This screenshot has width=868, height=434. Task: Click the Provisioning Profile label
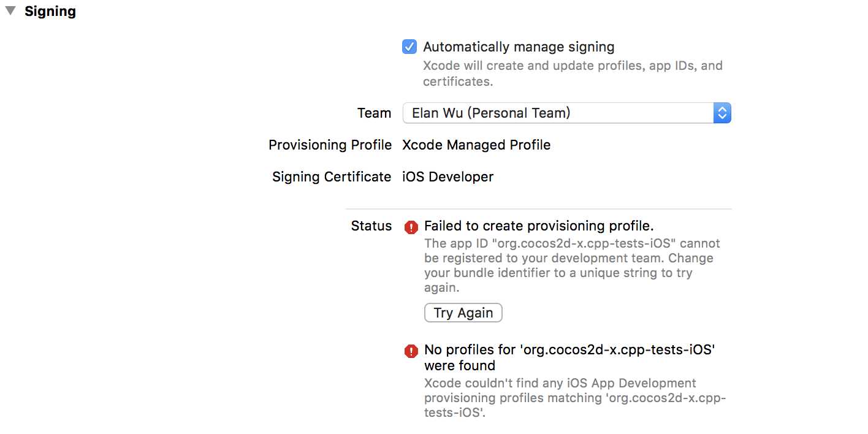[x=330, y=145]
